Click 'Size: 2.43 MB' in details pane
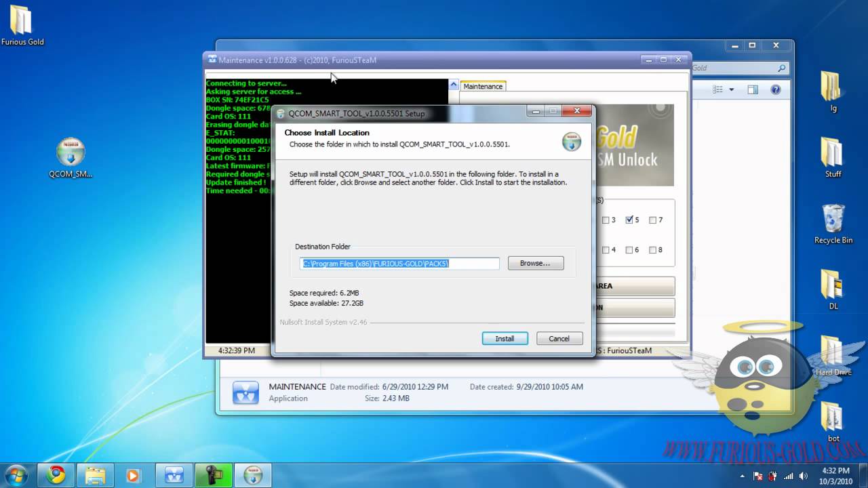Viewport: 868px width, 488px height. (387, 399)
